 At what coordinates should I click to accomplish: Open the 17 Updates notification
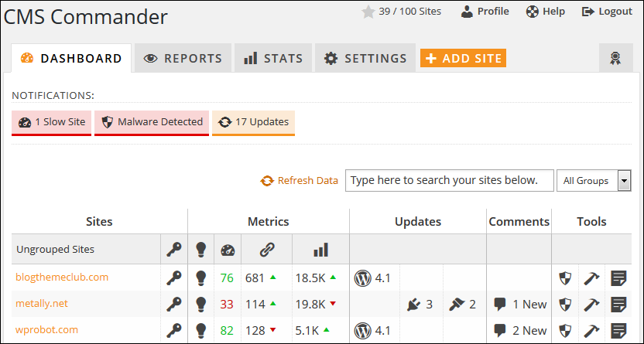tap(253, 122)
